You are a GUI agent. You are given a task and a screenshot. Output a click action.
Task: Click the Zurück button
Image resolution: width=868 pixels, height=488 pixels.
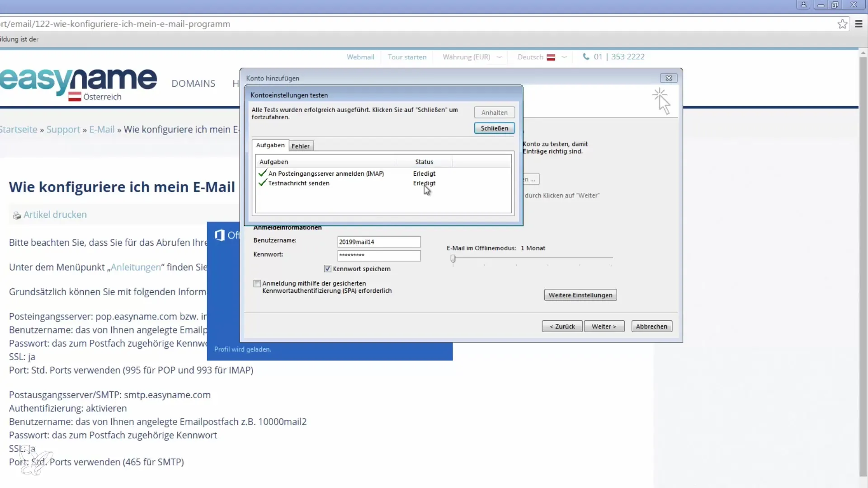point(562,326)
